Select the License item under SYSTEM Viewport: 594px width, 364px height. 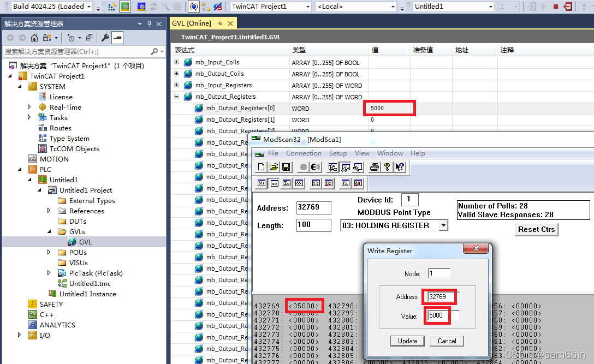[x=61, y=97]
